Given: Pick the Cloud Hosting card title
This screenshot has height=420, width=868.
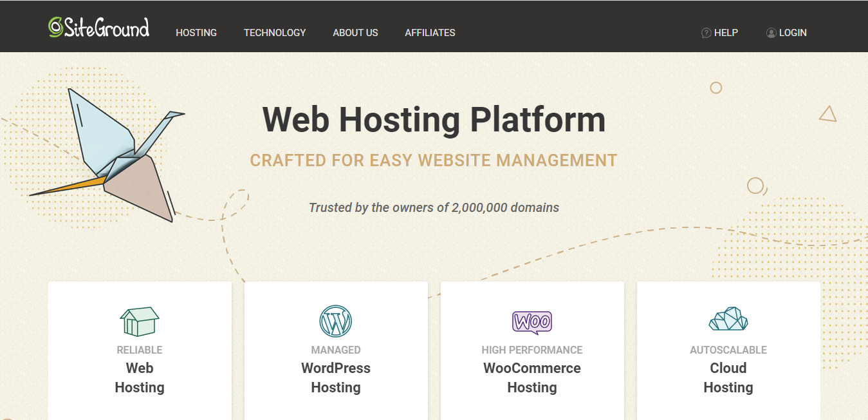Looking at the screenshot, I should pos(728,377).
